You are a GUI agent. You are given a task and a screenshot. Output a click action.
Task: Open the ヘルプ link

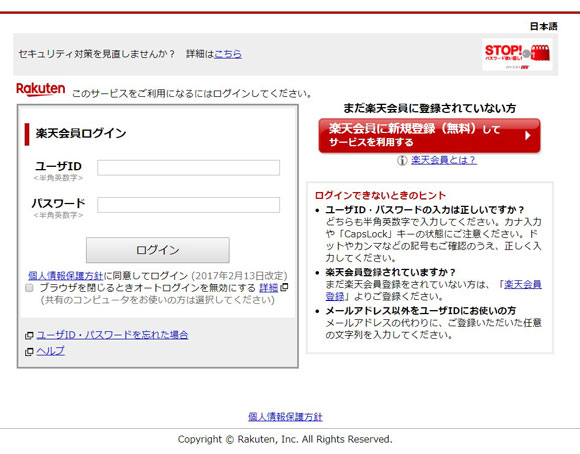(x=50, y=351)
